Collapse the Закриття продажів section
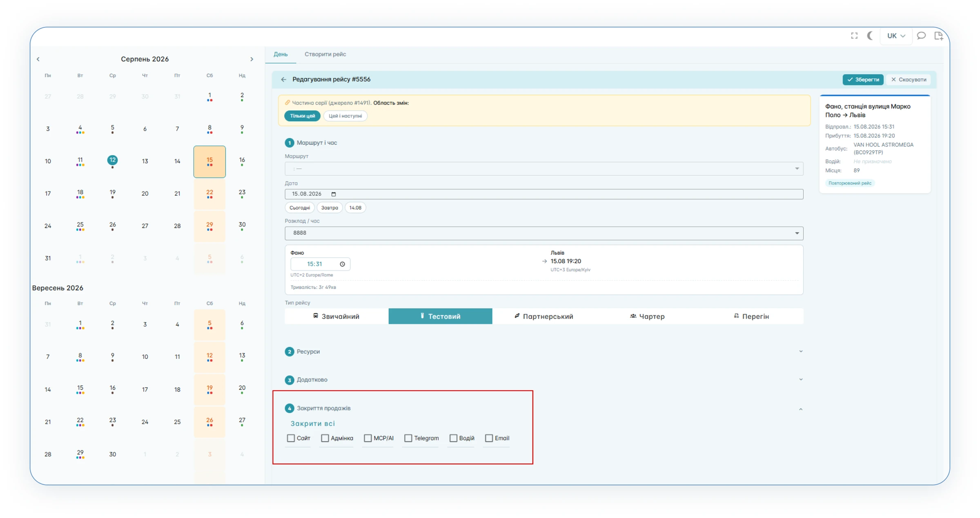The height and width of the screenshot is (518, 980). pos(800,409)
